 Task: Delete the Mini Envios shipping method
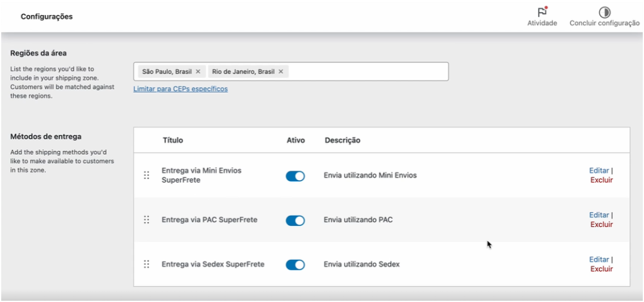(601, 180)
